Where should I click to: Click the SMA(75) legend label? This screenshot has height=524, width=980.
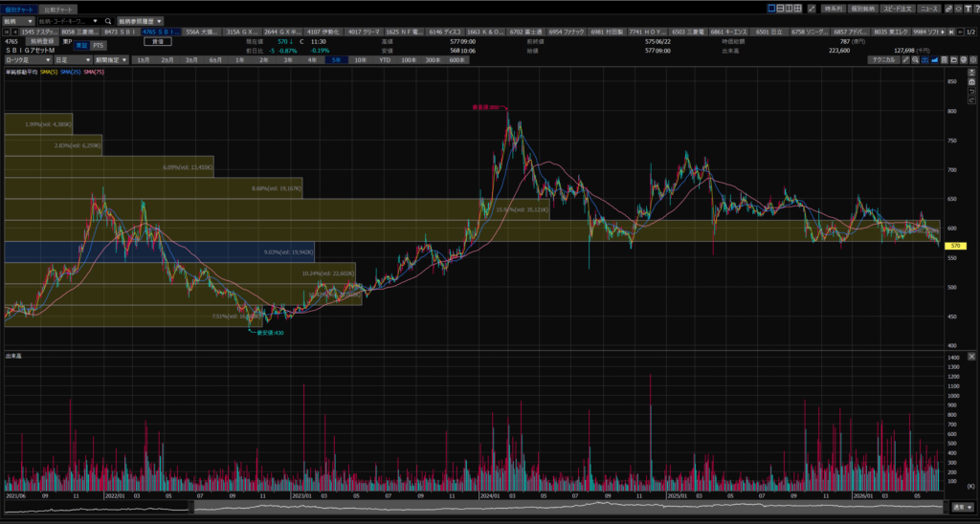92,73
